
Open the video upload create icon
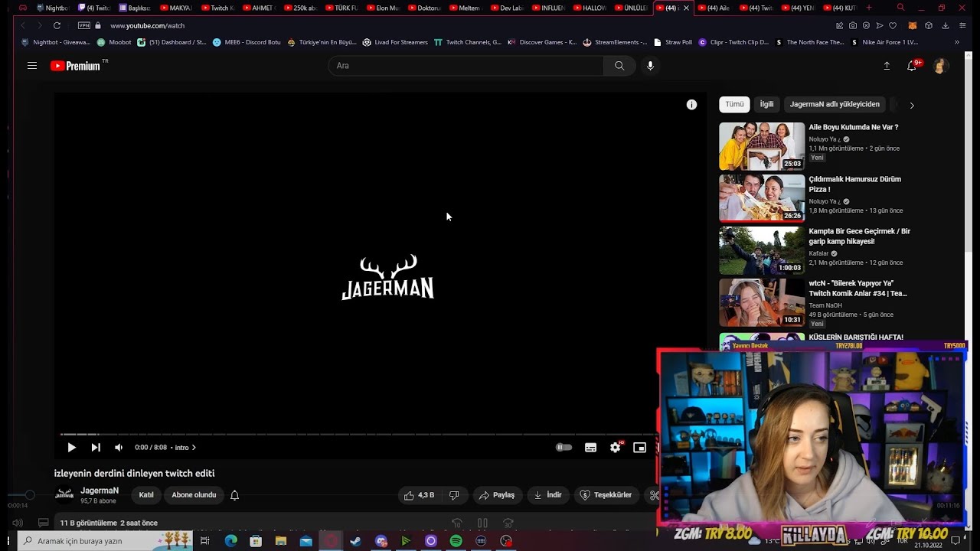(x=887, y=66)
